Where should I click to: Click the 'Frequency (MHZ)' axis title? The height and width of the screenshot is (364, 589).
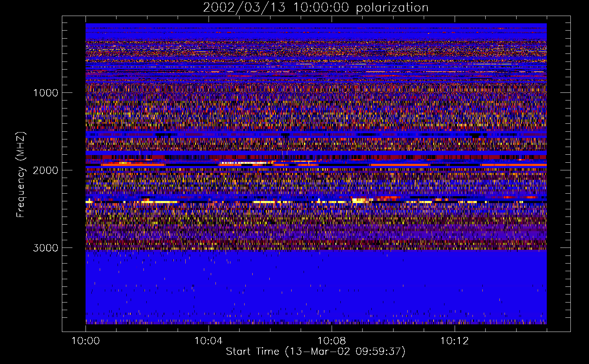[21, 175]
